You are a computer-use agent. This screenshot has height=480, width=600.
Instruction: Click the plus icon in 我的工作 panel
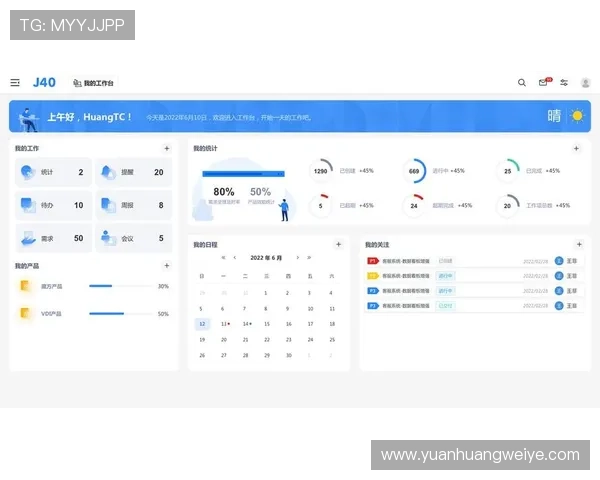coord(167,149)
